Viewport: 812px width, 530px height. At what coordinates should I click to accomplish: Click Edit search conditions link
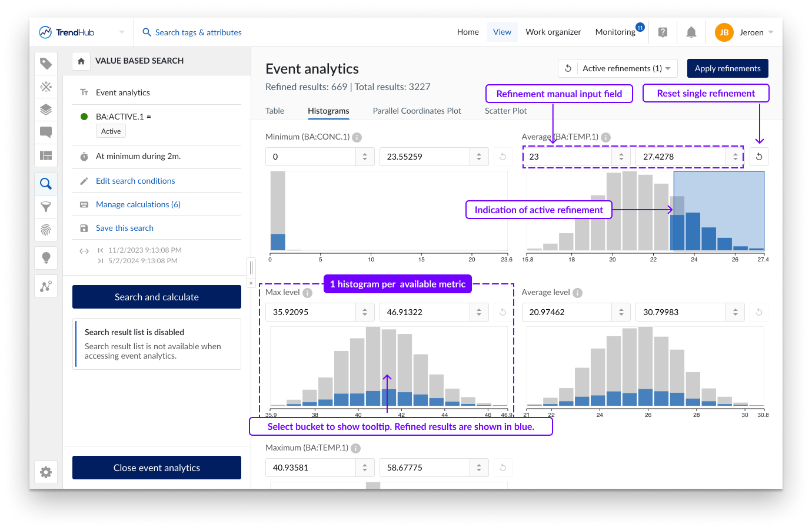135,181
